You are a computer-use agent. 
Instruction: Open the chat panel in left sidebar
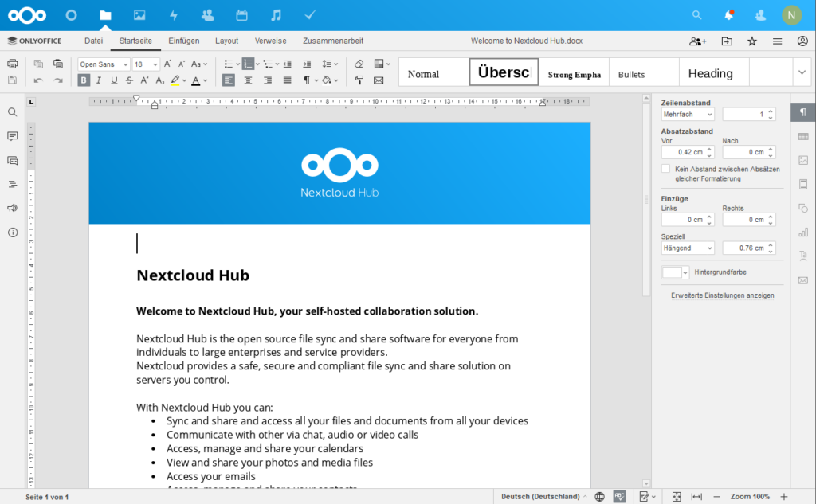[x=13, y=160]
